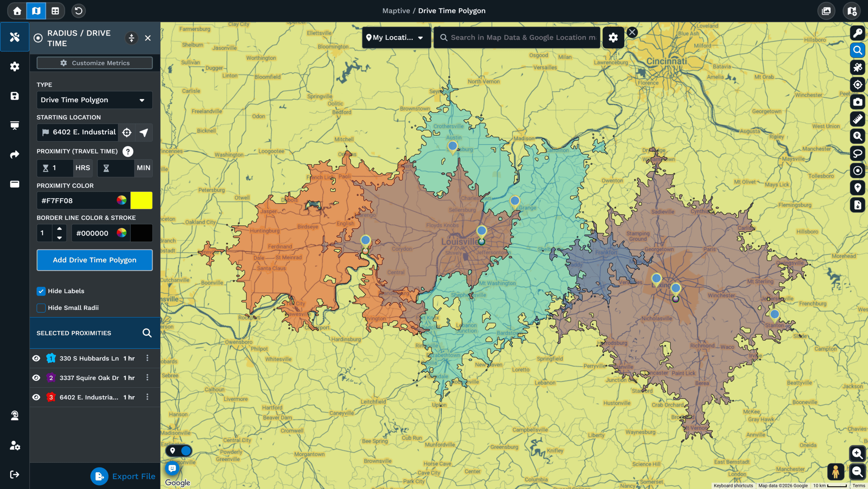Select the ruler measurement tool
The image size is (868, 489).
[x=858, y=119]
